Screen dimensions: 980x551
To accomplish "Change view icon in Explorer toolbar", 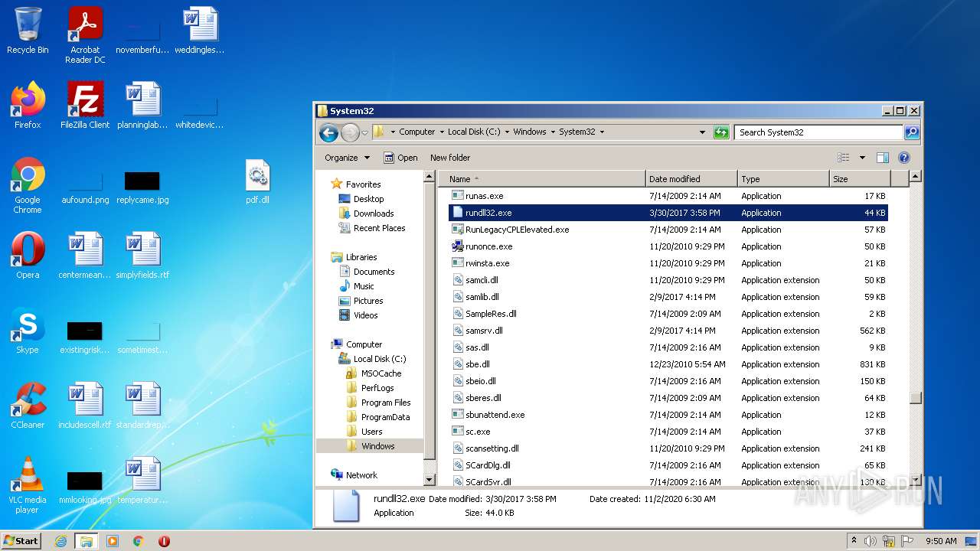I will [x=843, y=158].
